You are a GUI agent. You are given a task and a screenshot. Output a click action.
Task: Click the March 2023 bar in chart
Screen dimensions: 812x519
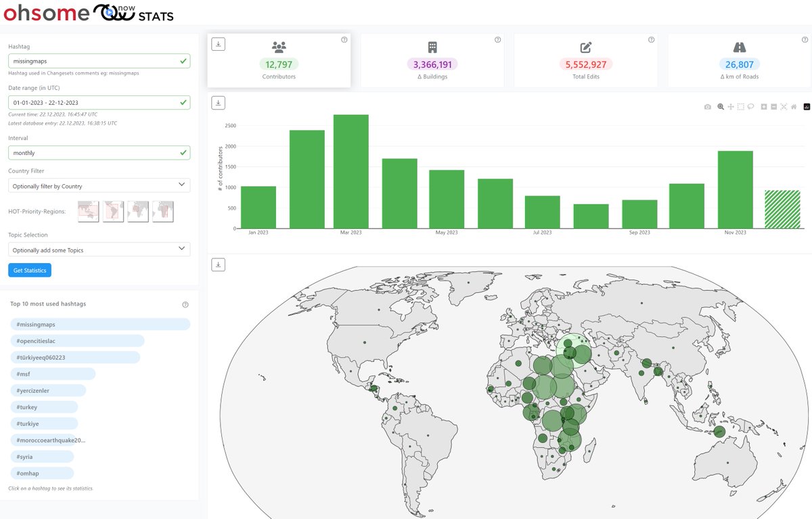tap(351, 171)
